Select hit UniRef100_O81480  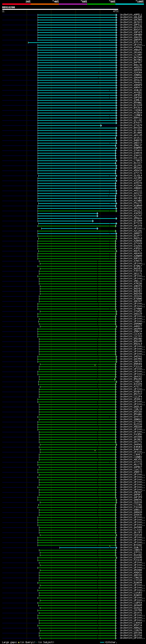click(131, 53)
